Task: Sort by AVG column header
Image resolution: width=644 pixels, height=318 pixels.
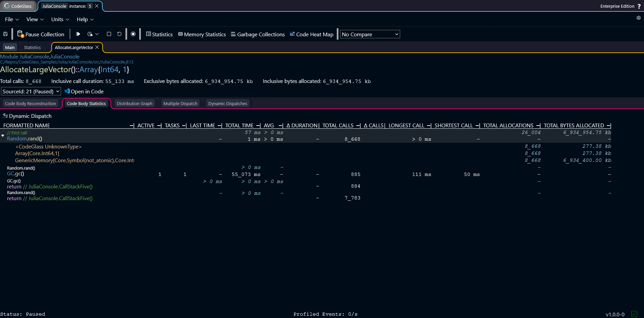Action: click(269, 126)
